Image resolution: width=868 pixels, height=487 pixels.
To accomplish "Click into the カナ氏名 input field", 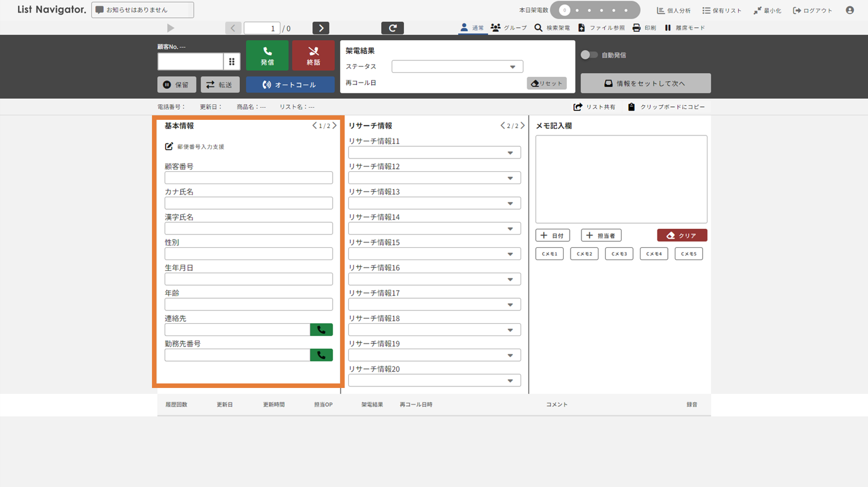I will 248,203.
